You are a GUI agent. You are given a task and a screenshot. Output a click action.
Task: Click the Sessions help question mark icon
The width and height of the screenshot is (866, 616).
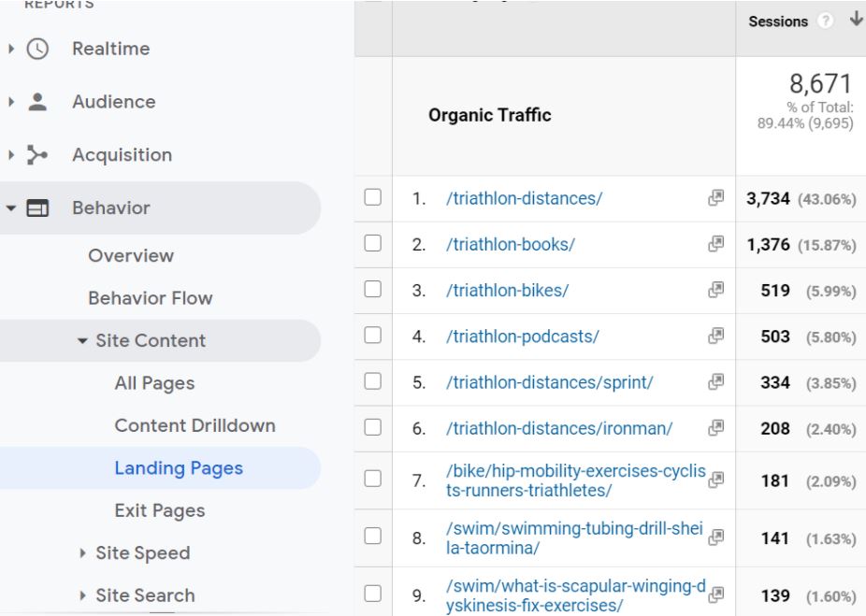tap(825, 21)
